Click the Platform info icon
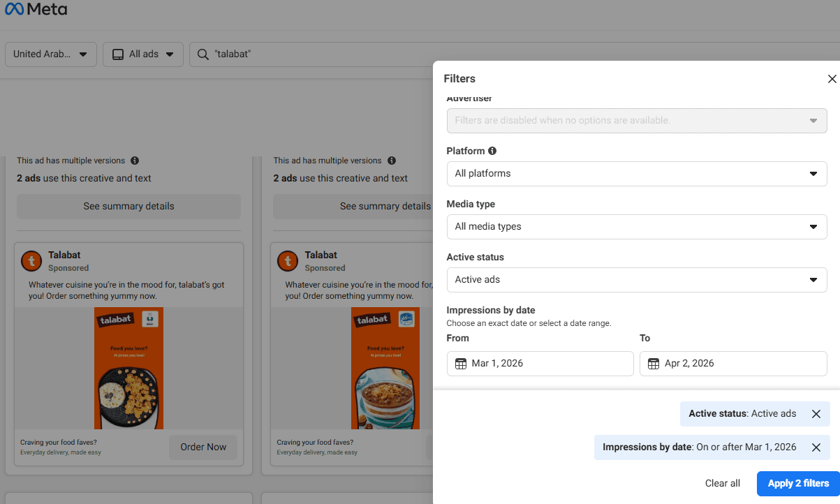This screenshot has width=840, height=504. tap(492, 151)
